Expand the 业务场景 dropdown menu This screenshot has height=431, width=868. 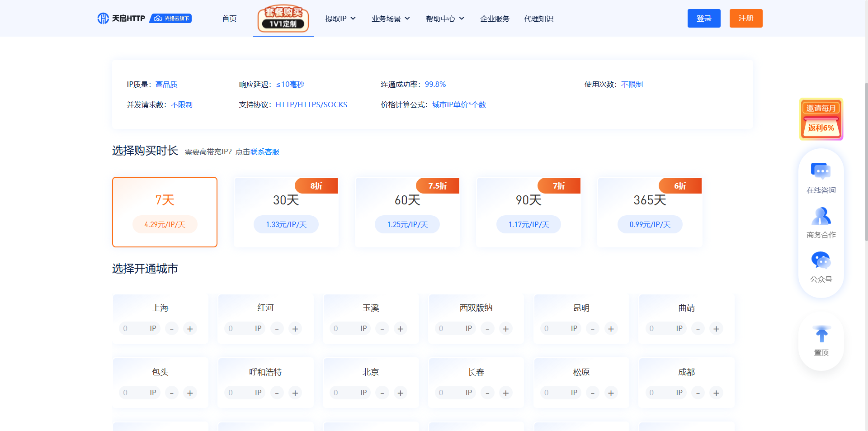coord(391,19)
